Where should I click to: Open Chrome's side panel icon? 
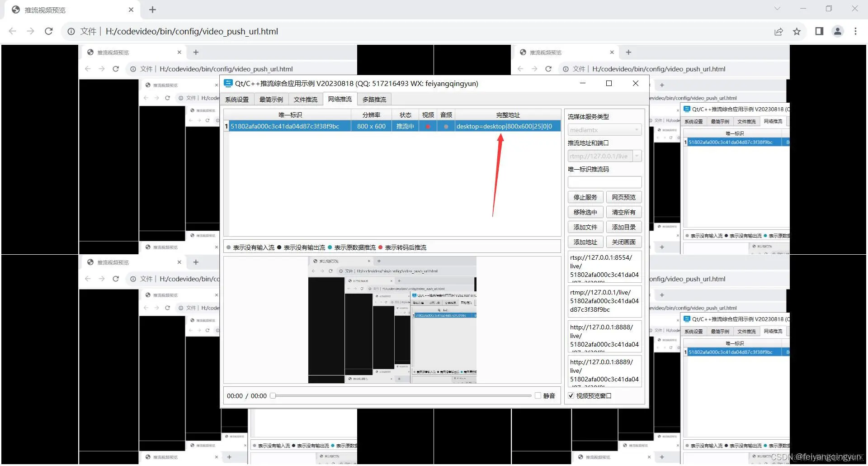[819, 31]
